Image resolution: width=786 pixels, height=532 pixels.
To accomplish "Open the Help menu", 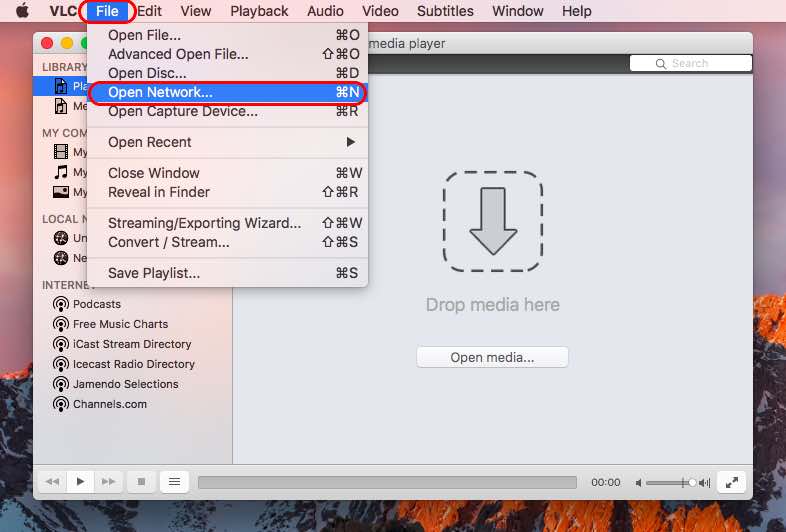I will [576, 11].
